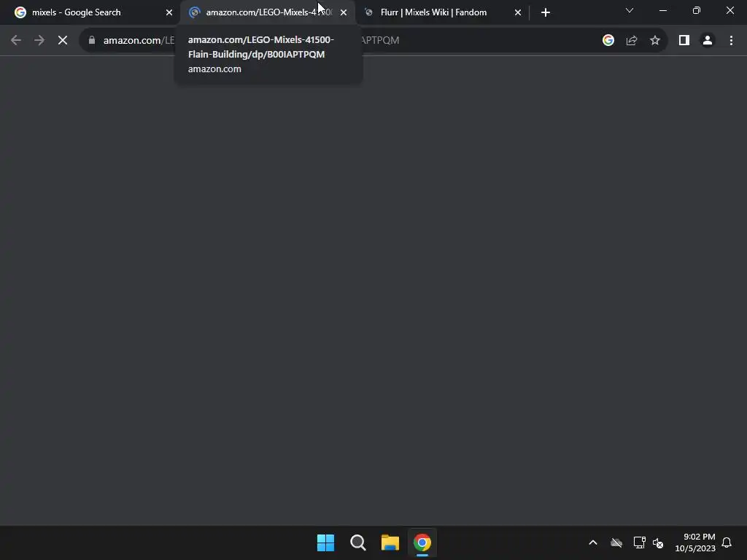Image resolution: width=747 pixels, height=560 pixels.
Task: Share this page icon
Action: 632,40
